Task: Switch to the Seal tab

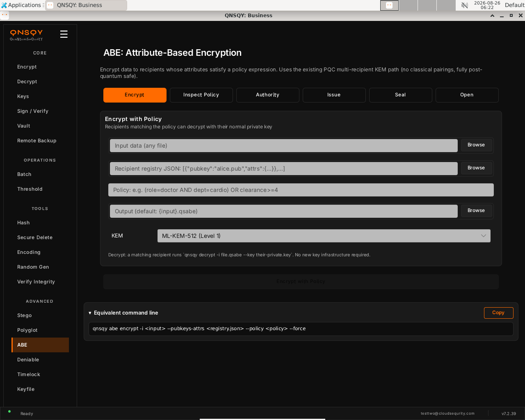Action: click(x=401, y=95)
